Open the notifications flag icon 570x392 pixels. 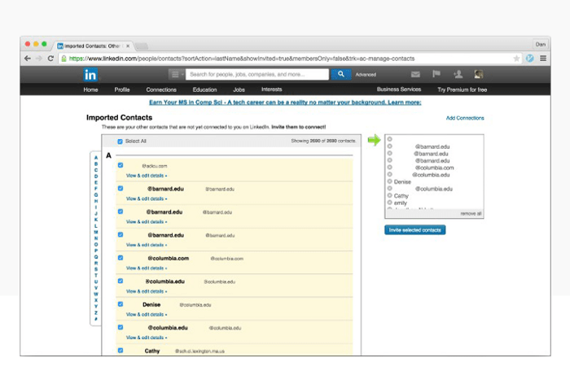click(436, 74)
